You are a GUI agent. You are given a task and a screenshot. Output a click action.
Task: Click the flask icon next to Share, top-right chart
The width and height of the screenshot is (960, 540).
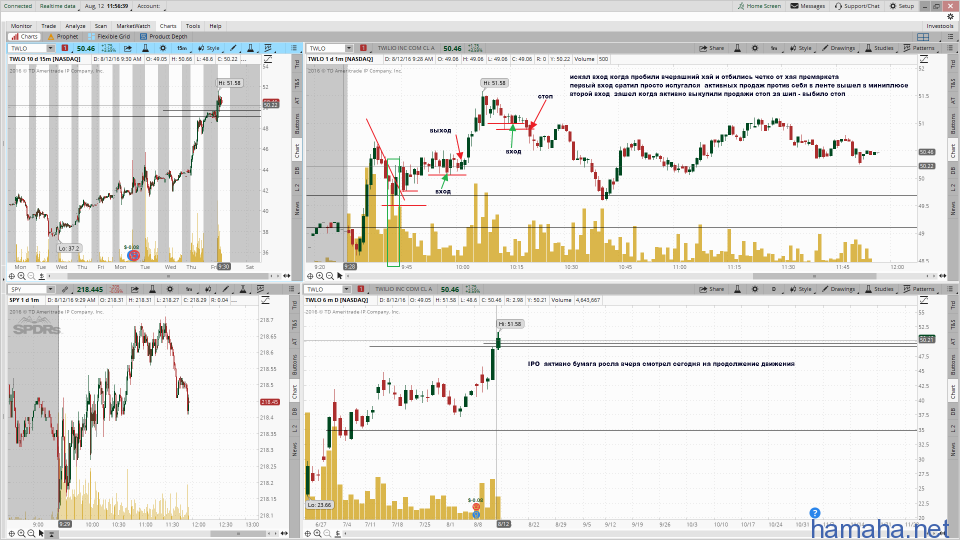[737, 48]
